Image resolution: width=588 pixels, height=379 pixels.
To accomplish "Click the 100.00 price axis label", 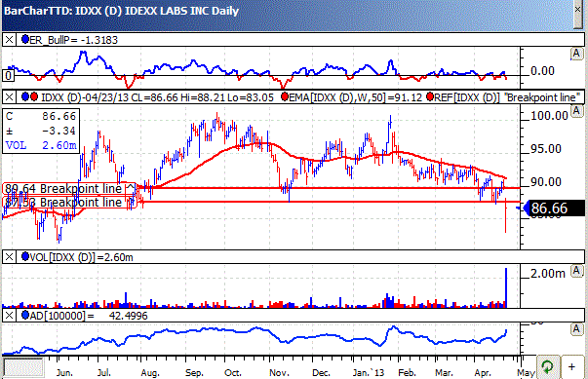I will click(x=549, y=115).
